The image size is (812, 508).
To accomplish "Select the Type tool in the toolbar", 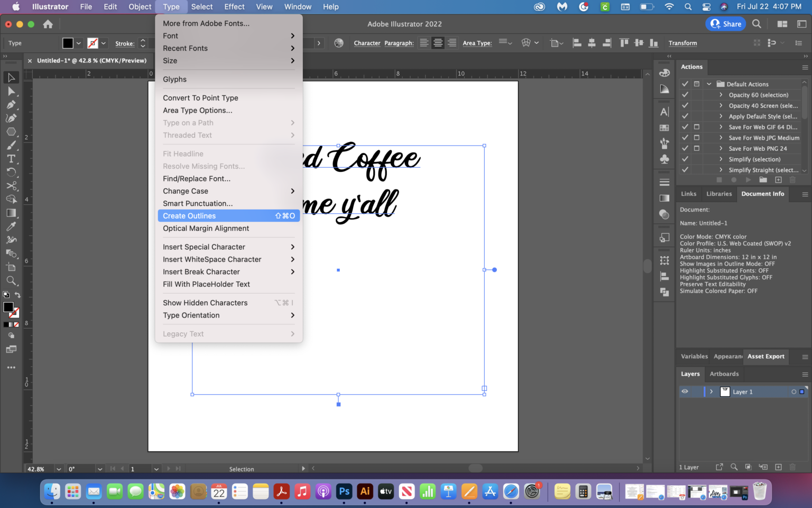I will click(x=12, y=159).
